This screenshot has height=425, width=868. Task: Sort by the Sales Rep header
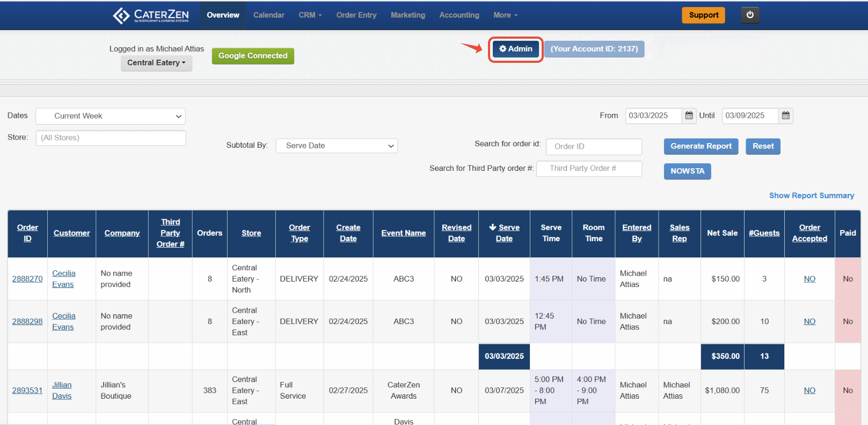(x=680, y=233)
